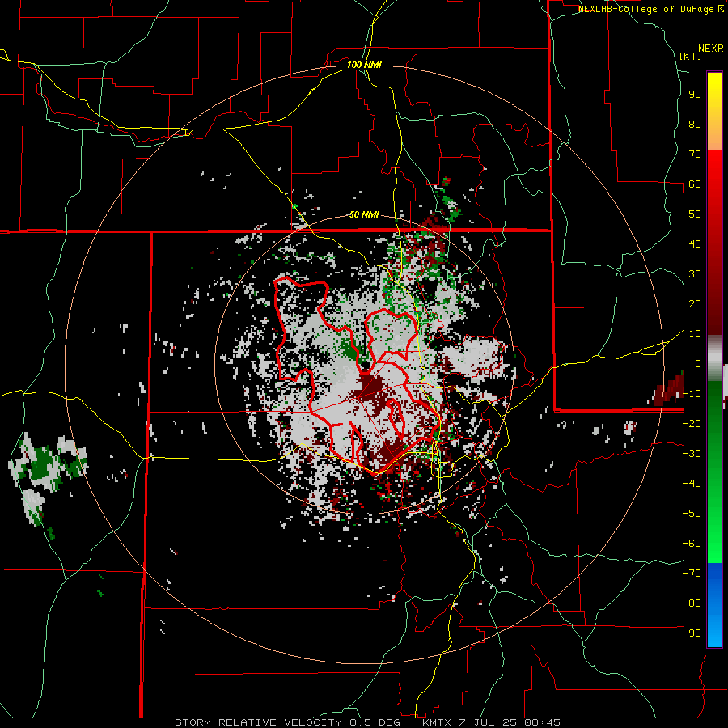Click the [KT] units label

[x=691, y=56]
